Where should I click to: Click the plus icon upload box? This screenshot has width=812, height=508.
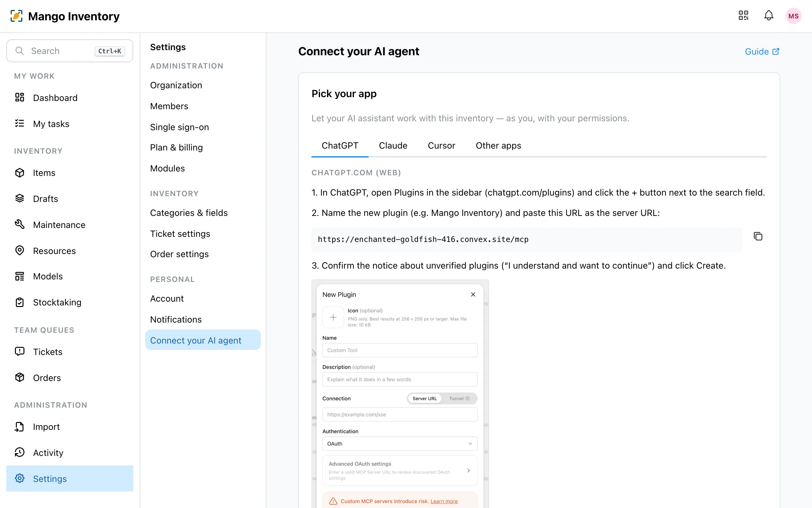333,317
